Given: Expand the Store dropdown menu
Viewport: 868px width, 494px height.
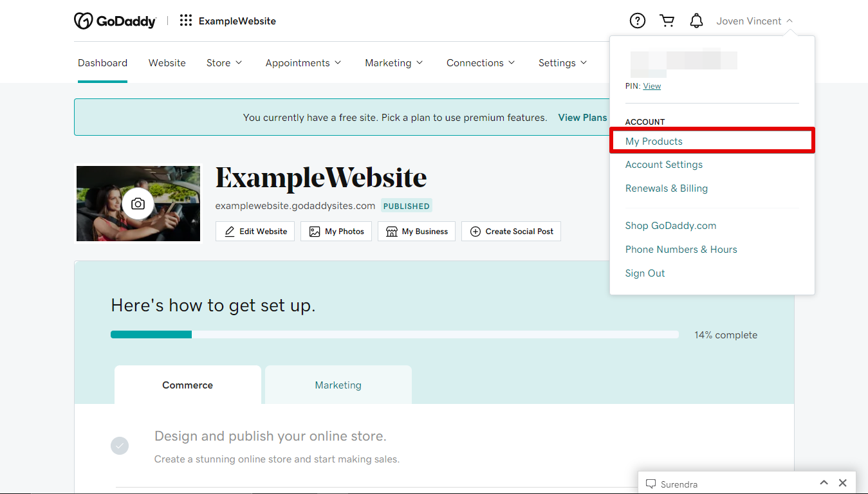Looking at the screenshot, I should click(224, 62).
